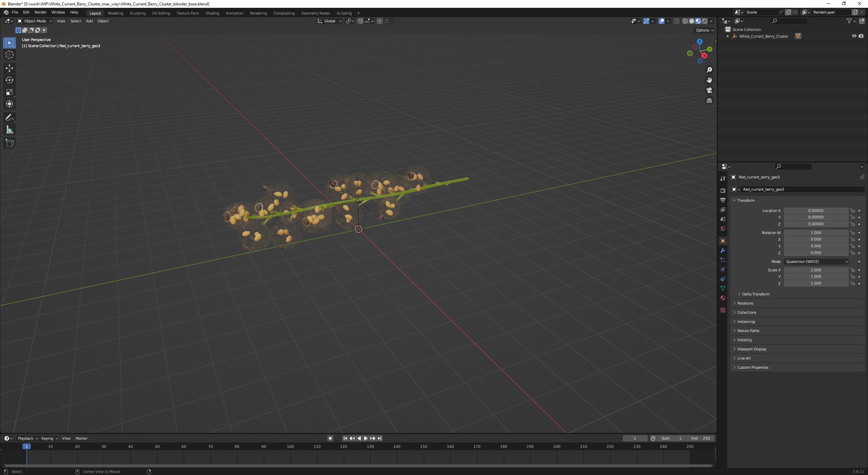Open the World properties tab
Viewport: 868px width, 475px height.
[x=723, y=229]
